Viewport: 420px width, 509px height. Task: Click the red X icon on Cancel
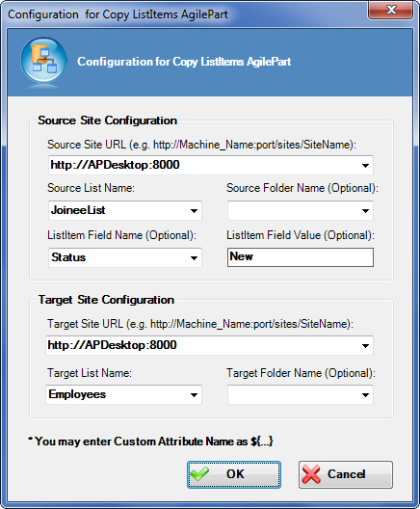[311, 474]
